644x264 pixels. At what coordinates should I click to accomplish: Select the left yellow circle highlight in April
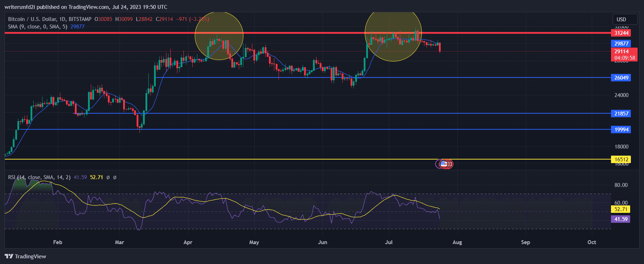[219, 36]
